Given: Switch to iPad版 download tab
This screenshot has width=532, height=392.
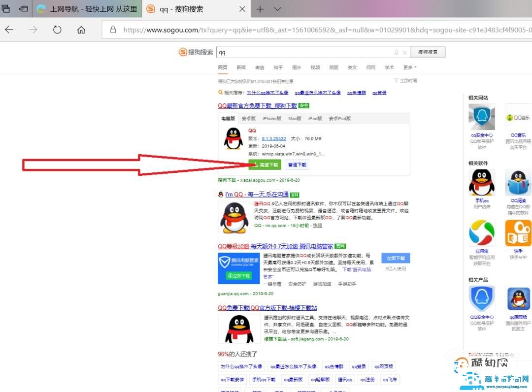Looking at the screenshot, I should pos(315,118).
